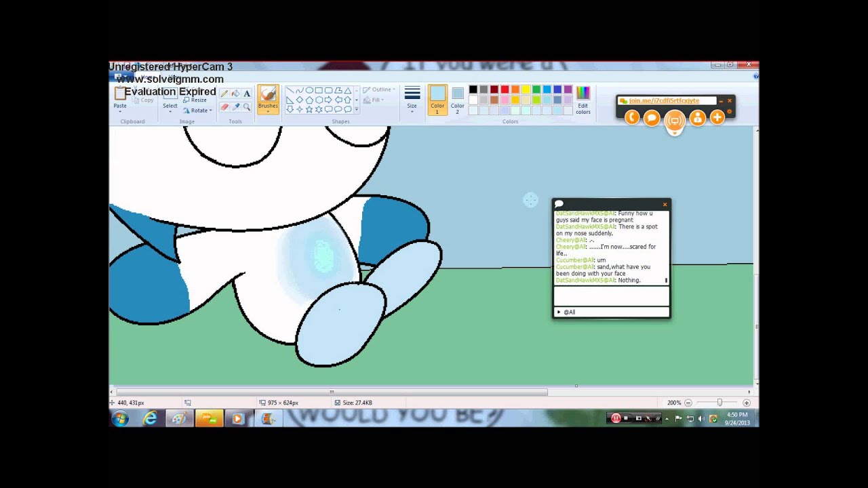This screenshot has height=488, width=868.
Task: Adjust the zoom level slider
Action: pyautogui.click(x=719, y=403)
